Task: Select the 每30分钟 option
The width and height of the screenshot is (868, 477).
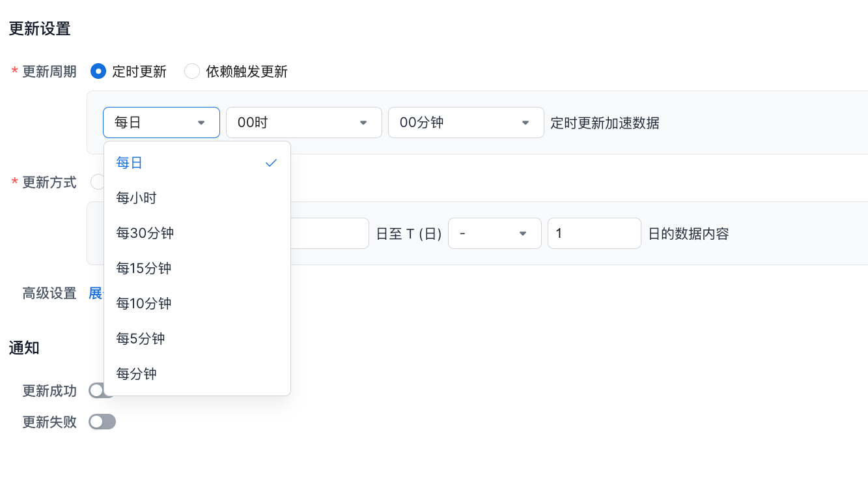Action: coord(145,233)
